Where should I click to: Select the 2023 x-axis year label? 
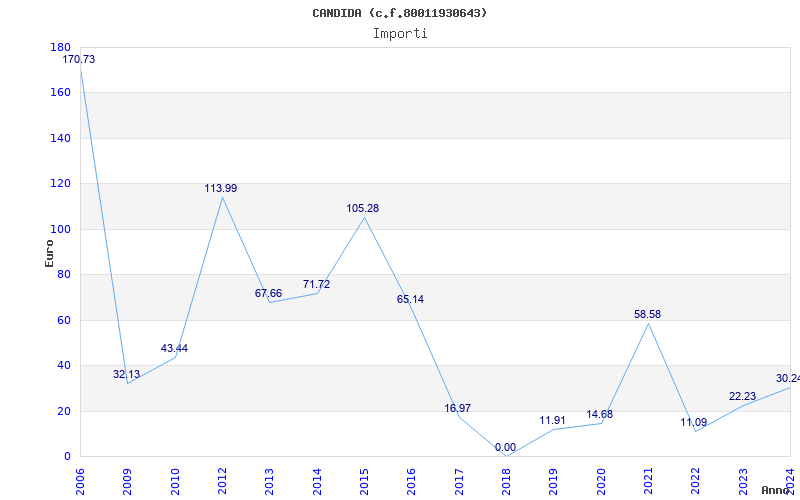[x=743, y=482]
